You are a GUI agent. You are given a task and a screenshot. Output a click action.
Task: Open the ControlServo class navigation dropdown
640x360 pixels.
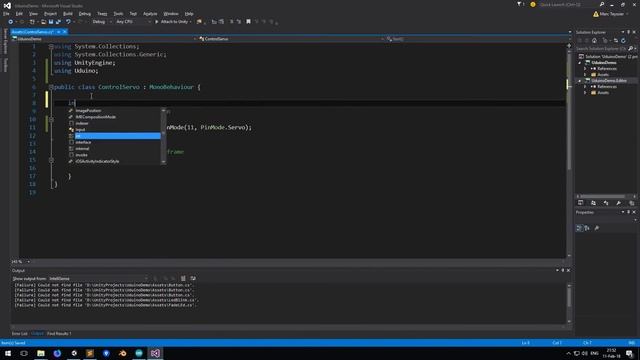(291, 39)
